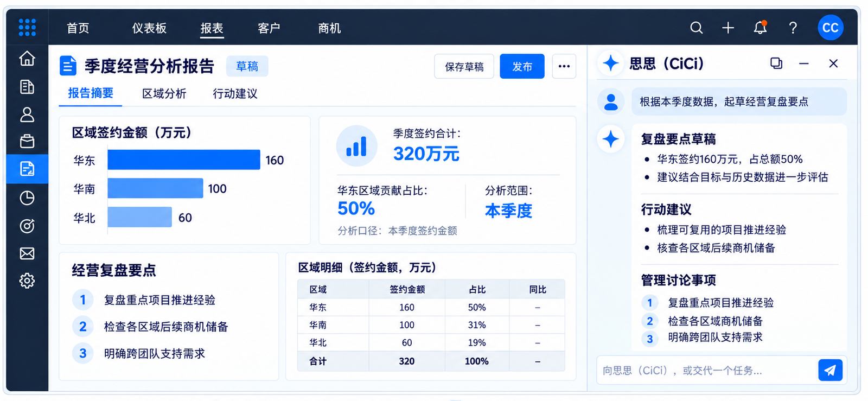Switch to the 区域分析 tab
Image resolution: width=868 pixels, height=401 pixels.
coord(164,94)
